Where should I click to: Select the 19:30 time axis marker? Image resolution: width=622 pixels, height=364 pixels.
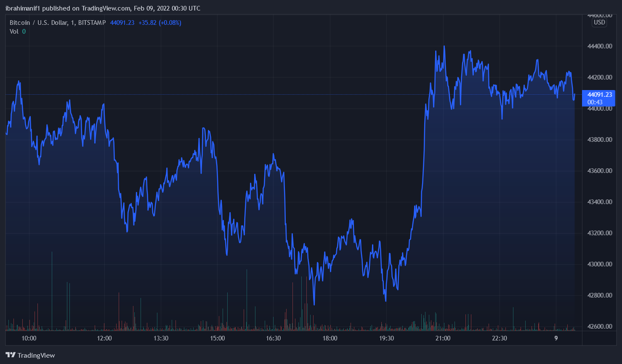[x=386, y=338]
